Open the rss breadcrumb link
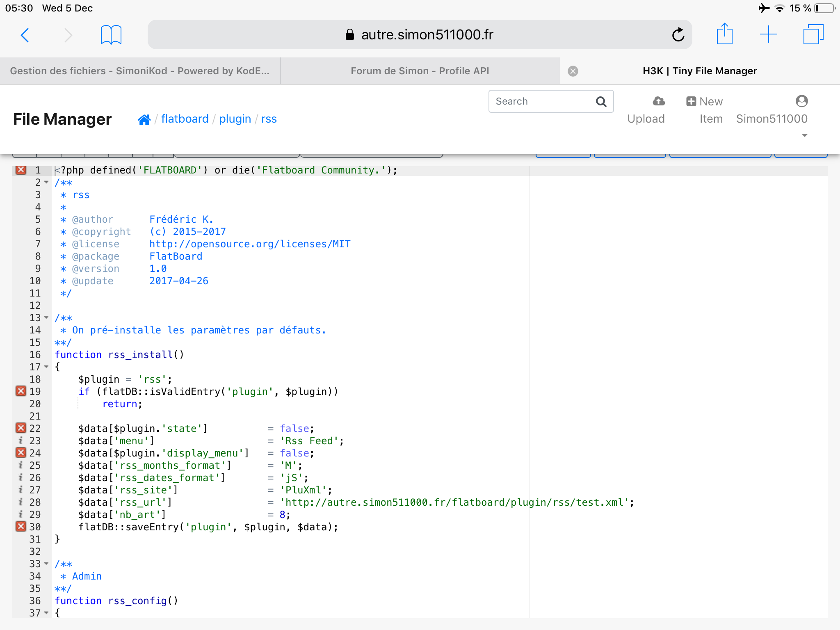Viewport: 840px width, 630px height. [x=269, y=119]
